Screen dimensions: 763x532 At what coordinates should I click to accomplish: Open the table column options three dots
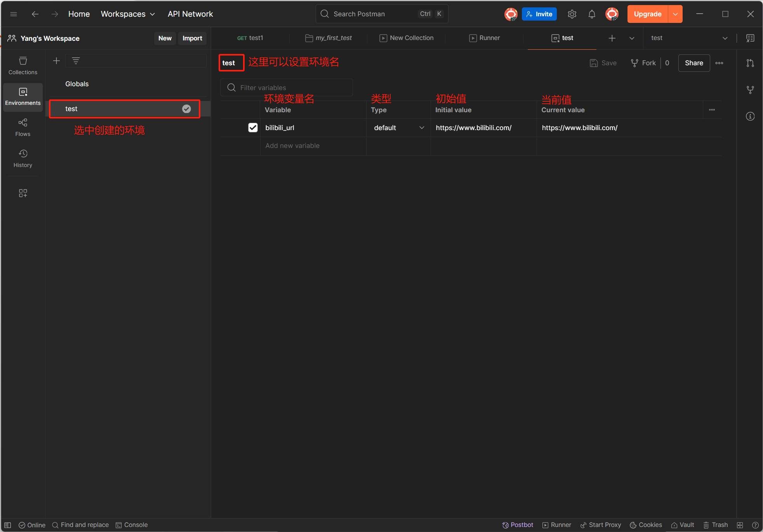coord(712,110)
